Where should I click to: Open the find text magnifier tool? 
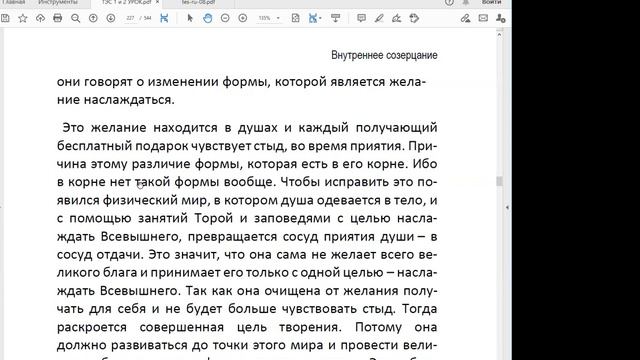point(76,18)
